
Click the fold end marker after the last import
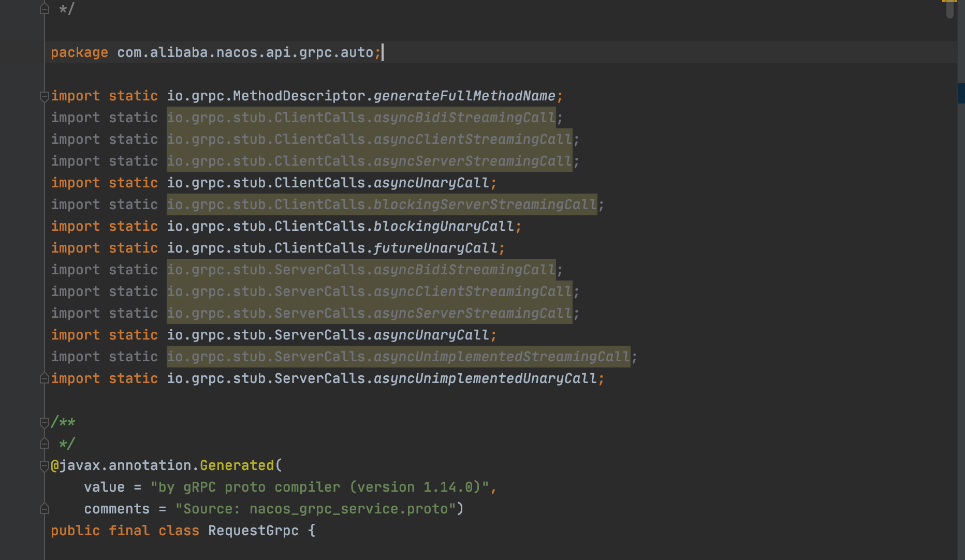point(44,378)
